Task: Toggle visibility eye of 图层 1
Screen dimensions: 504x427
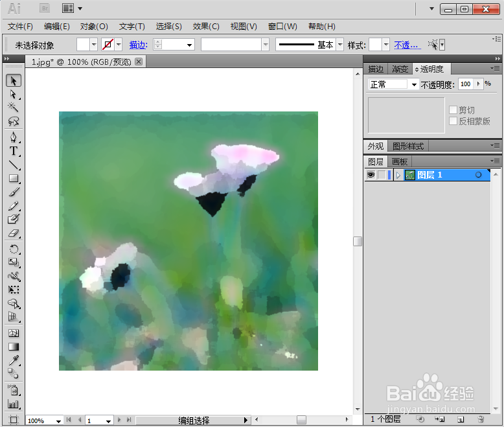Action: [x=371, y=175]
